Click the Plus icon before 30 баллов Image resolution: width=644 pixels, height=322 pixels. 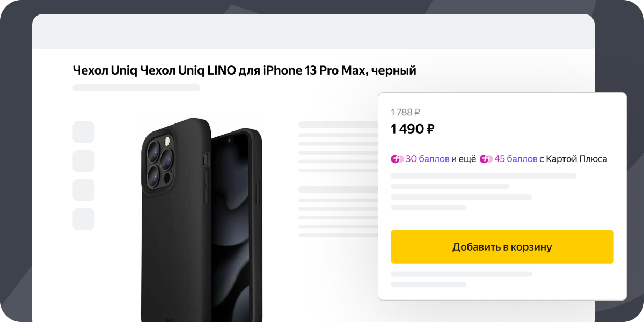tap(397, 159)
